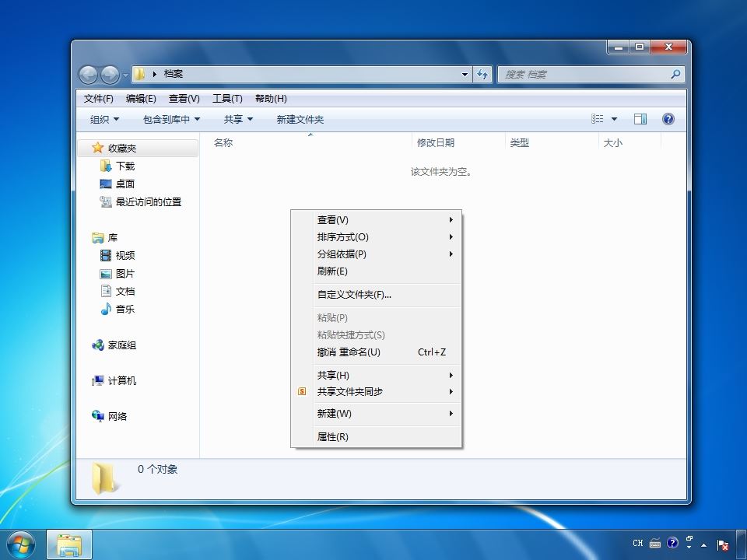747x560 pixels.
Task: Expand the address bar history dropdown
Action: [465, 75]
